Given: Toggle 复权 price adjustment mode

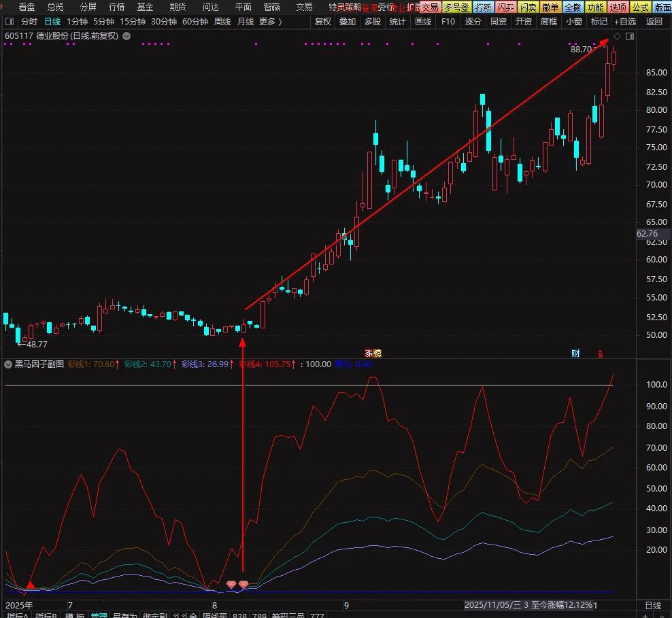Looking at the screenshot, I should point(323,22).
